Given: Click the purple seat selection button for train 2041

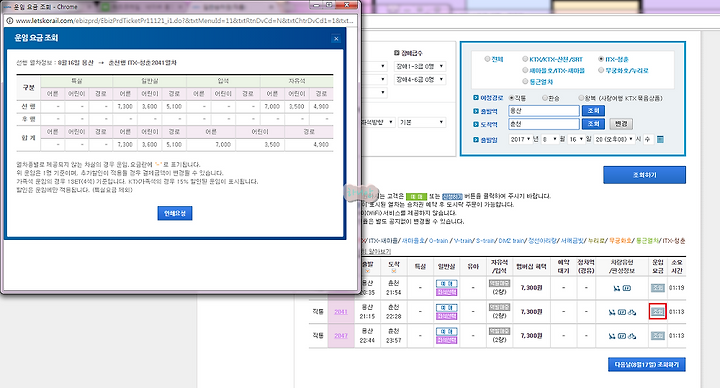Looking at the screenshot, I should click(446, 316).
